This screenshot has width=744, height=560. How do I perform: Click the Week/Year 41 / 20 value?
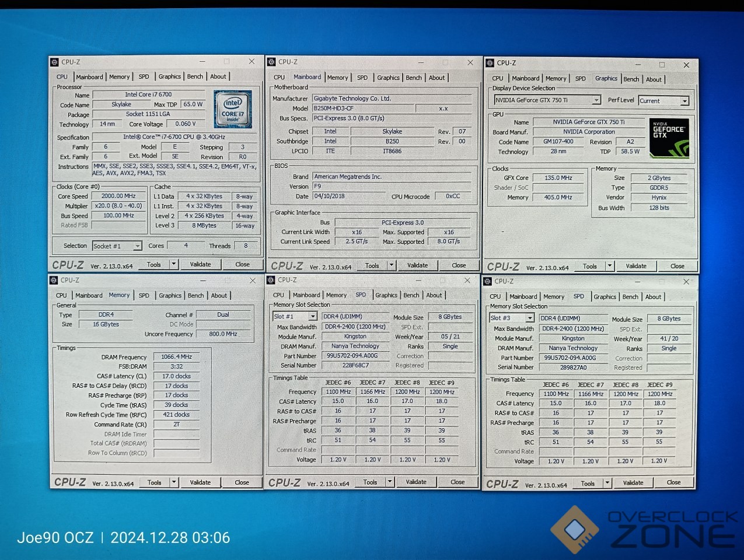pyautogui.click(x=669, y=338)
